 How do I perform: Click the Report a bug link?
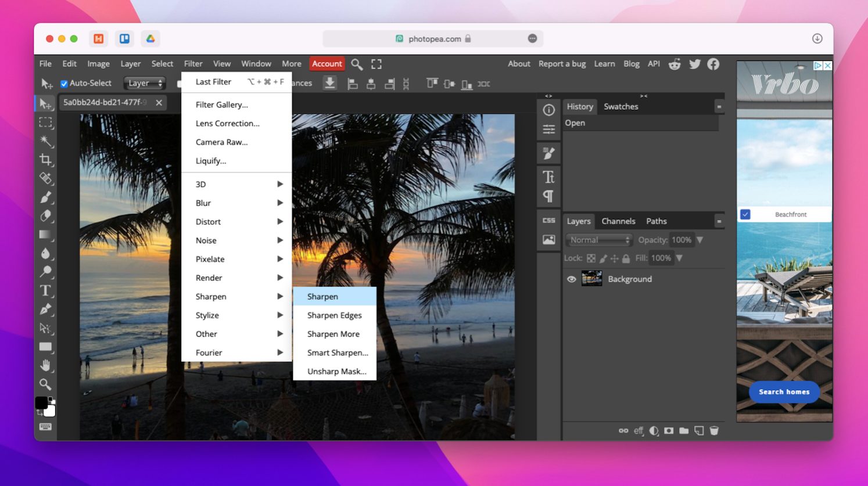562,63
